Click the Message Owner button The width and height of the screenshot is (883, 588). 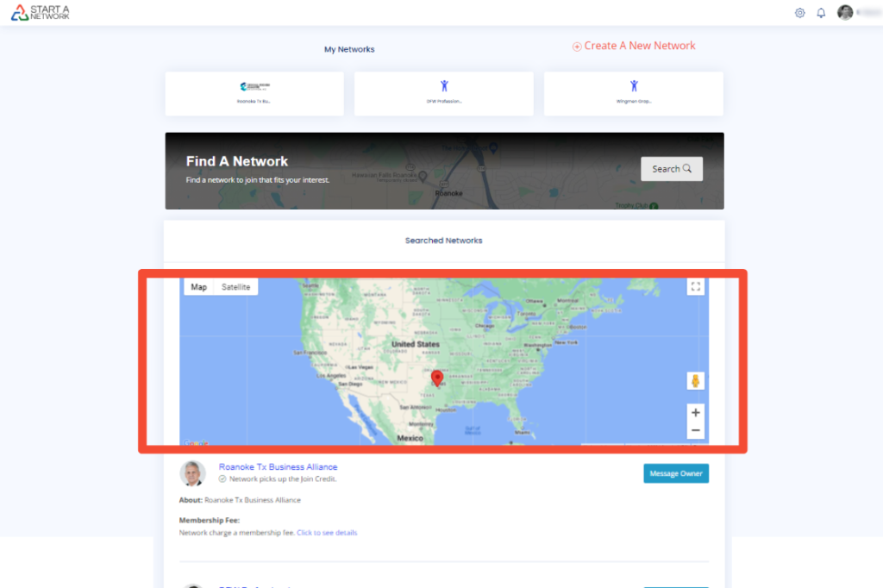click(675, 473)
